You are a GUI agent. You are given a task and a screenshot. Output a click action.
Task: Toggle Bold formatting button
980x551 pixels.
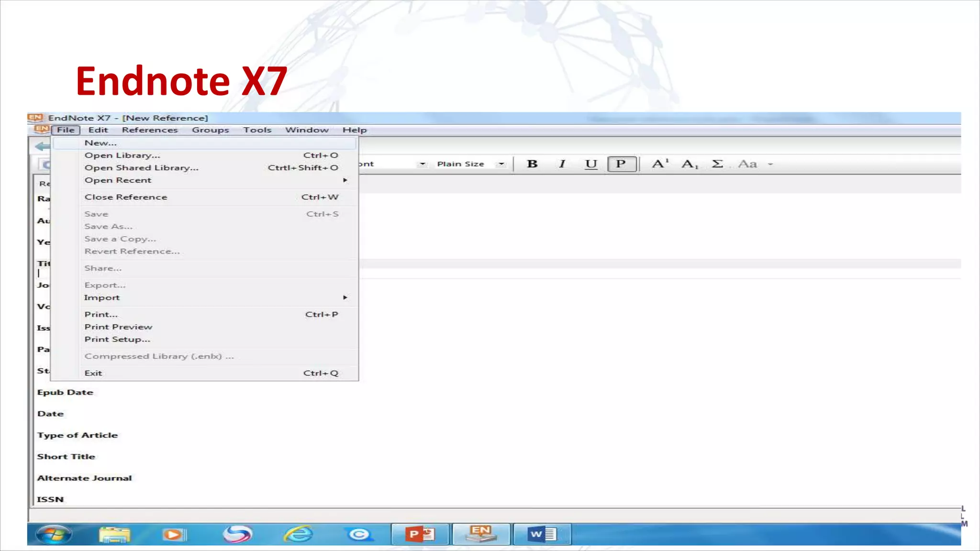pos(532,164)
